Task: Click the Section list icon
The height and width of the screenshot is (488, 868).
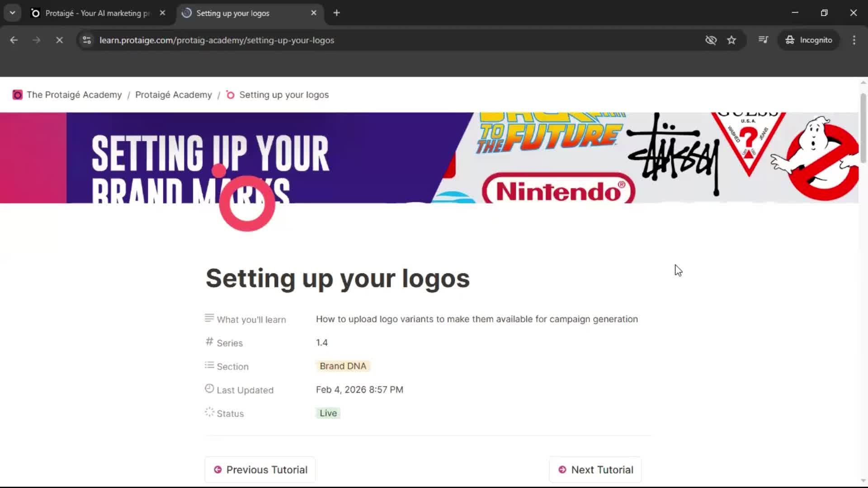Action: click(x=209, y=365)
